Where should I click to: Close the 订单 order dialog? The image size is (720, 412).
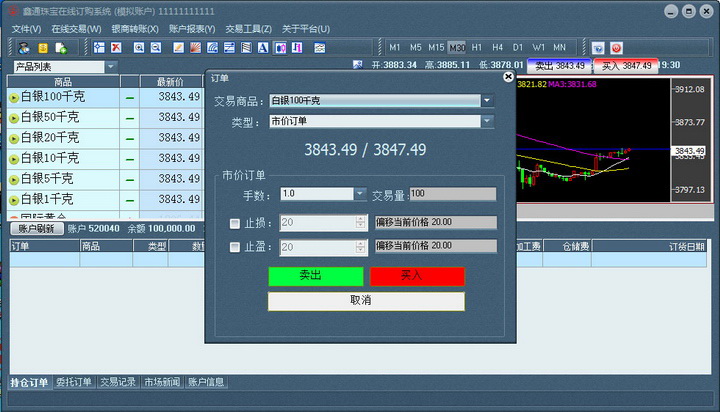point(508,76)
